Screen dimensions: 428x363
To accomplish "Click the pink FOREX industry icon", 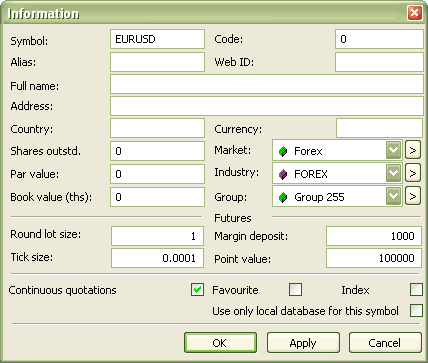I will pos(283,174).
